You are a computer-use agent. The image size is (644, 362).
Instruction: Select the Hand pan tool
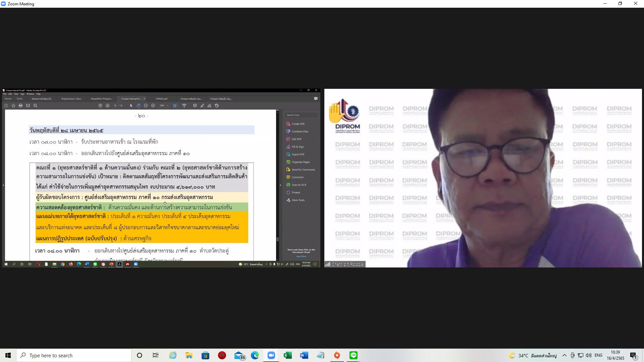tap(138, 106)
